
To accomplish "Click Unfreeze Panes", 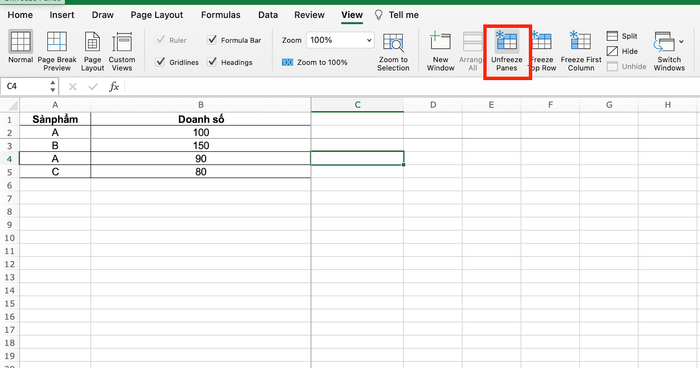I will pyautogui.click(x=507, y=51).
